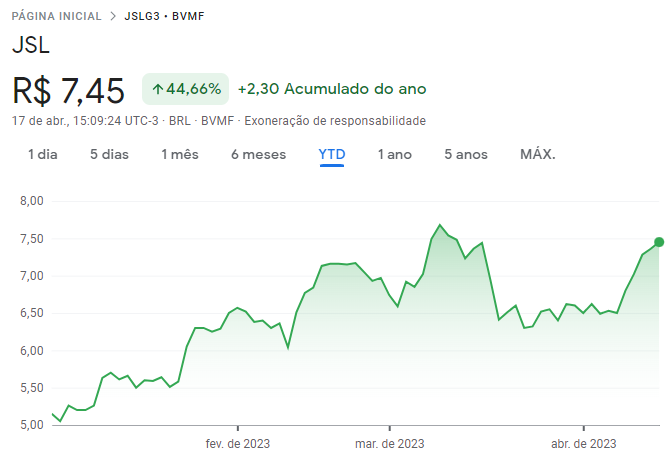Select the 1 dia range tab

click(x=43, y=154)
